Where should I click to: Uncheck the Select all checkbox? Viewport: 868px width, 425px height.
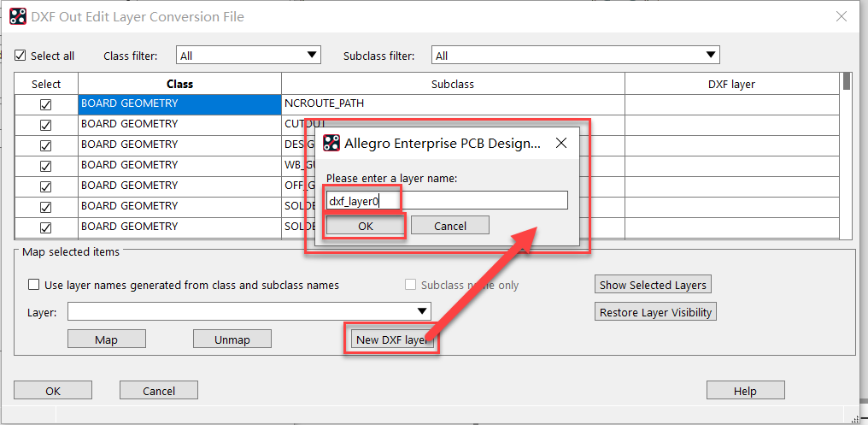coord(21,56)
